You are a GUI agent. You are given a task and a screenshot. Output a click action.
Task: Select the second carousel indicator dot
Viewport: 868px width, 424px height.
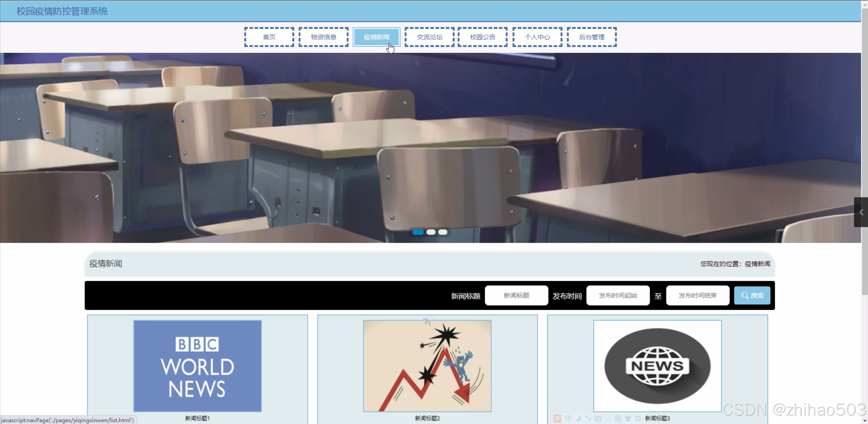coord(431,232)
